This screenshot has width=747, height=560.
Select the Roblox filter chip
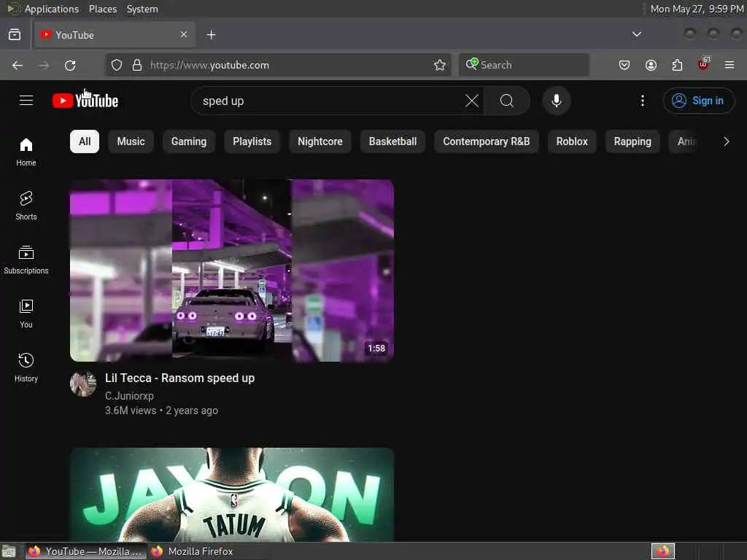click(x=572, y=141)
